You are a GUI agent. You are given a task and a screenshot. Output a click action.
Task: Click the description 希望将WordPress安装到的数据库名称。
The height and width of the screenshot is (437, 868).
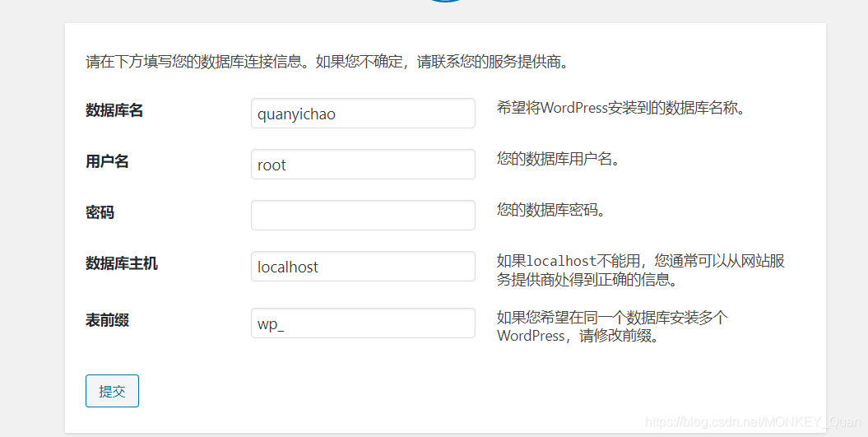pos(621,108)
